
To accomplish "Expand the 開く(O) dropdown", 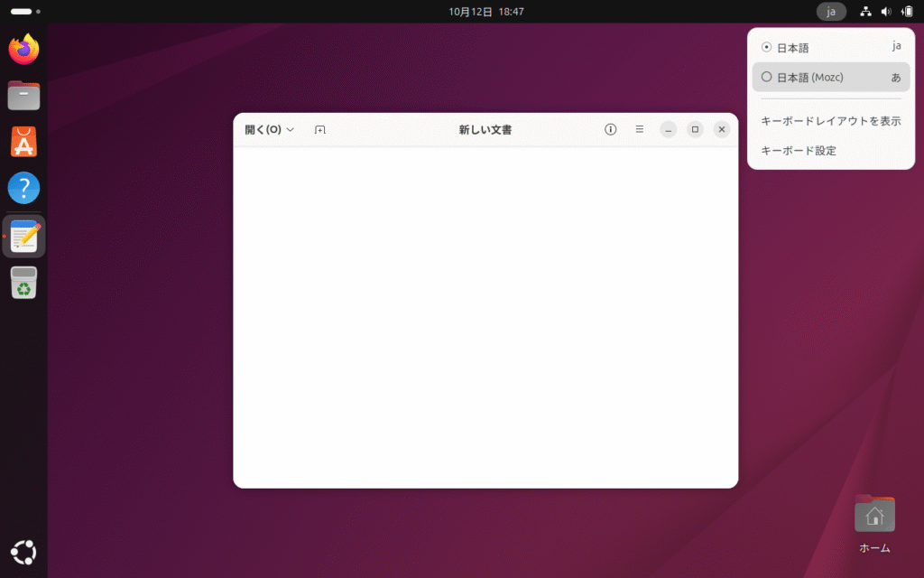I will 270,130.
